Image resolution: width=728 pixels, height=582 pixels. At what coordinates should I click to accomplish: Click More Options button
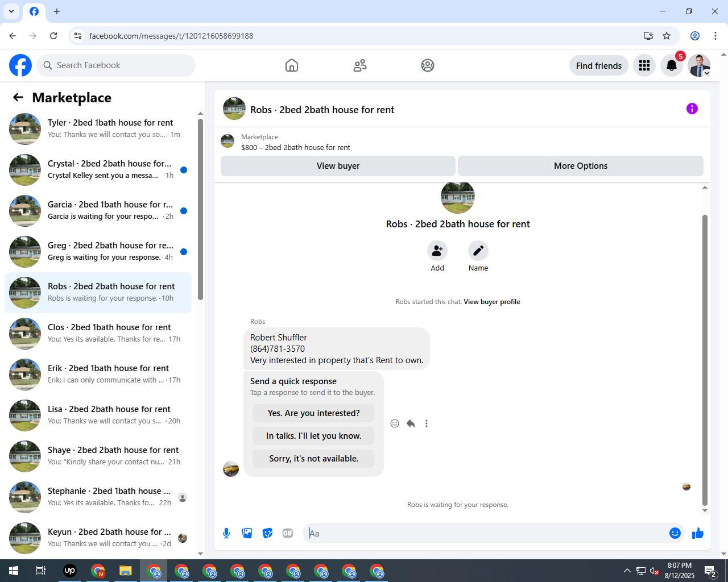click(x=581, y=166)
